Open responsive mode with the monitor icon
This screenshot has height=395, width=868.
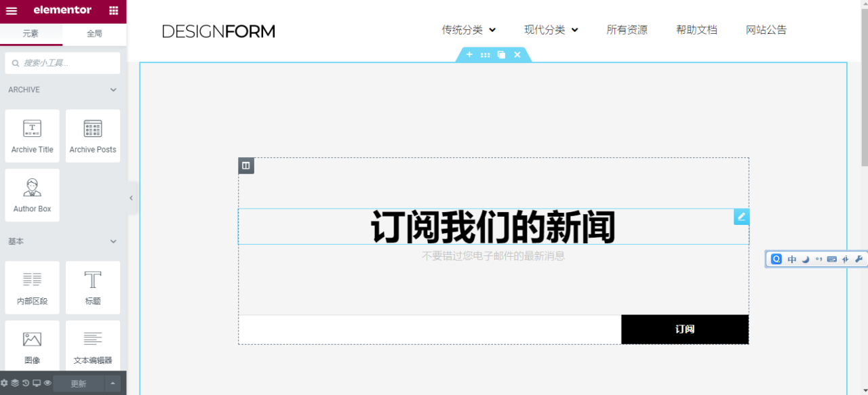tap(37, 383)
